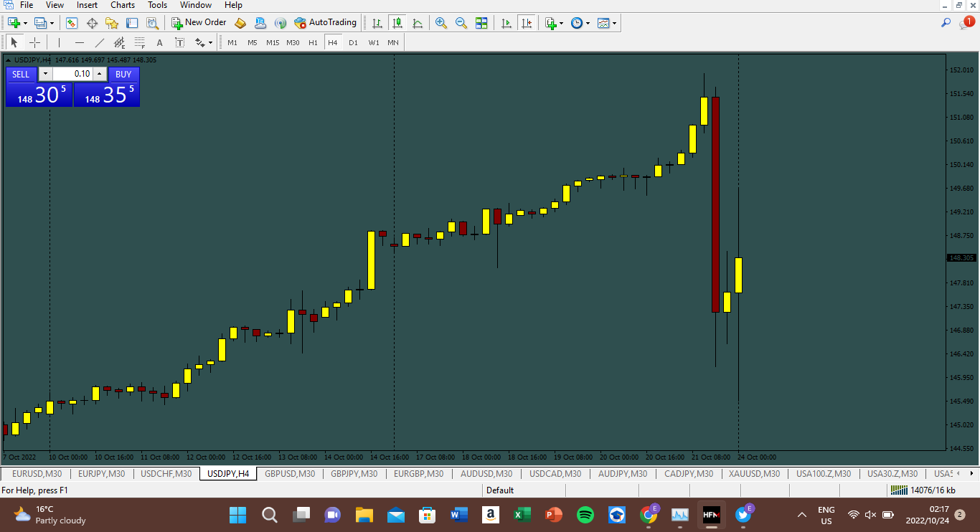Switch chart to line chart type

point(418,23)
